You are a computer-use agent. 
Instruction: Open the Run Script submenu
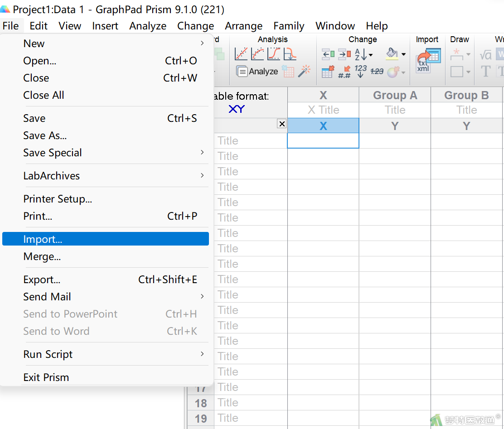tap(106, 354)
